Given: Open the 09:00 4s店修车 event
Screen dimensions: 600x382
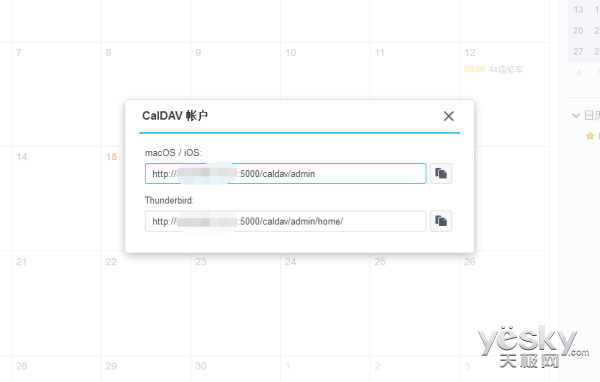Looking at the screenshot, I should click(493, 69).
